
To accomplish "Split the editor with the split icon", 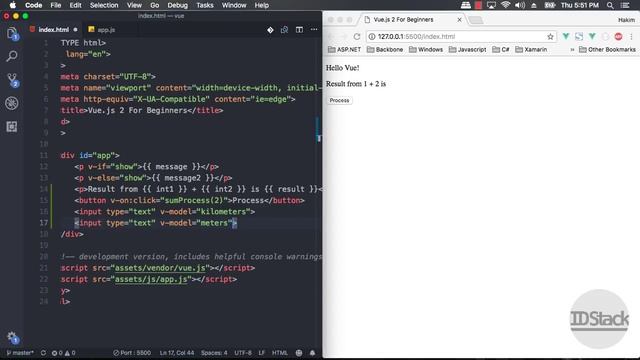I will pyautogui.click(x=299, y=30).
